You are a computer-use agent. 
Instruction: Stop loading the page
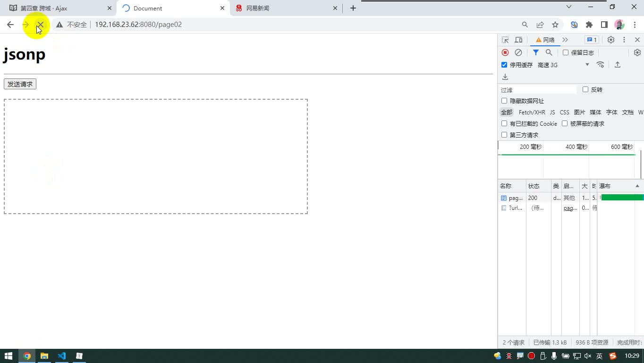pos(41,25)
